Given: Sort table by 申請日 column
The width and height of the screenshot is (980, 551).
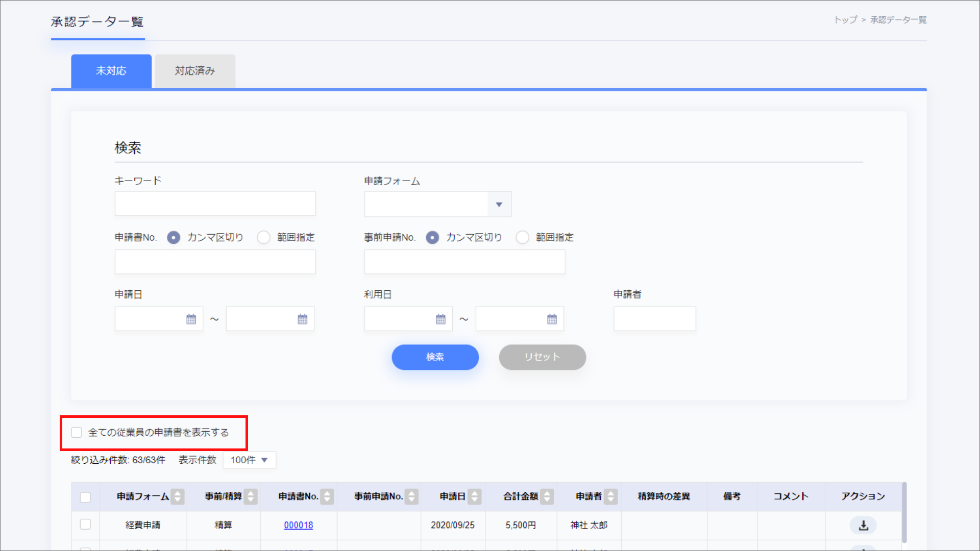Looking at the screenshot, I should tap(475, 496).
